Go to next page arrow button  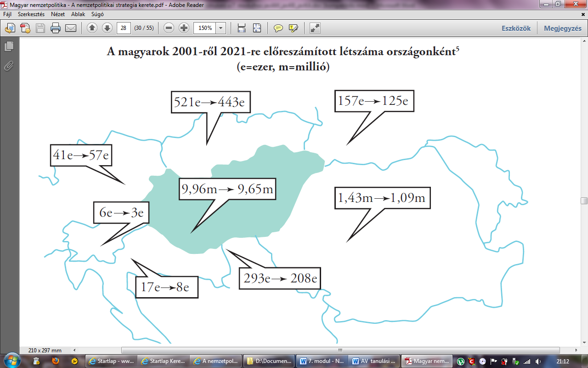pyautogui.click(x=107, y=28)
